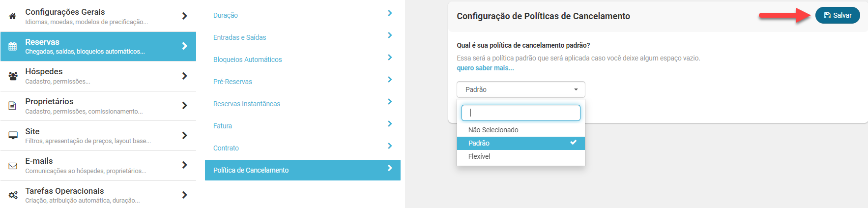The image size is (868, 208).
Task: Click the home icon beside Configurações Gerais
Action: [x=12, y=16]
